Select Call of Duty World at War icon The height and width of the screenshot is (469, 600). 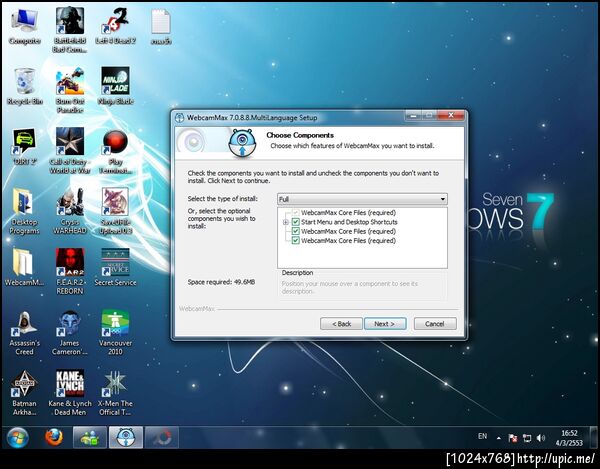click(x=70, y=151)
